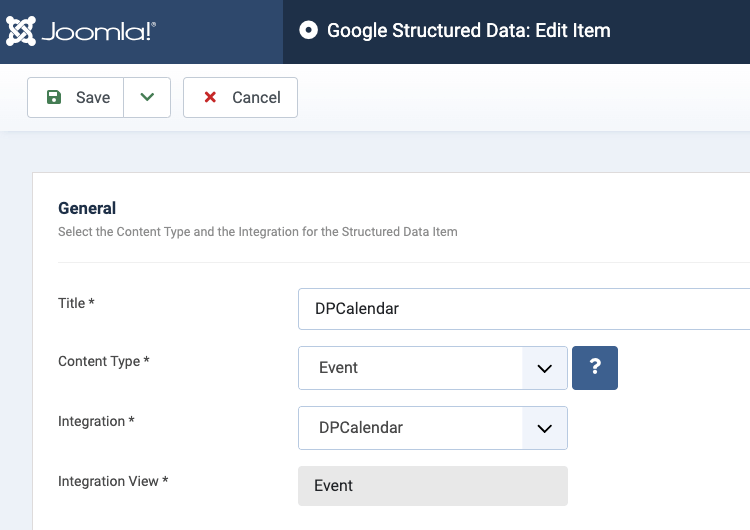750x530 pixels.
Task: Open the Save options dropdown arrow
Action: click(147, 98)
